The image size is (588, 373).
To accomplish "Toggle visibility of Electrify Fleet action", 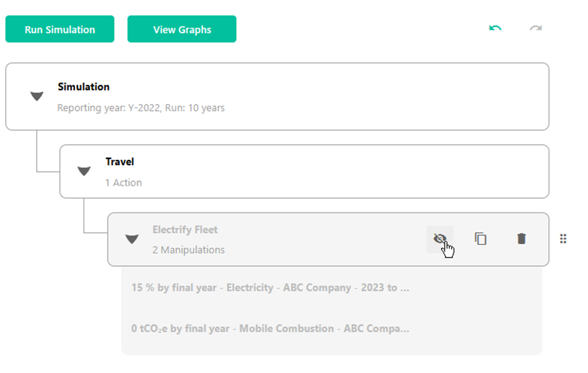I will click(440, 239).
